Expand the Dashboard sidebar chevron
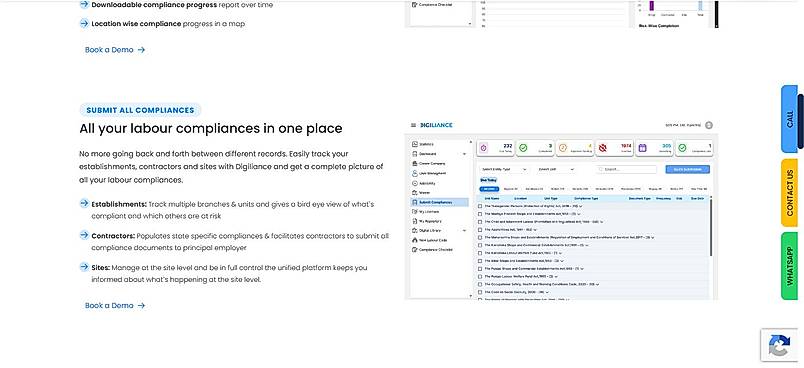Screen dimensions: 804x368 click(x=465, y=154)
